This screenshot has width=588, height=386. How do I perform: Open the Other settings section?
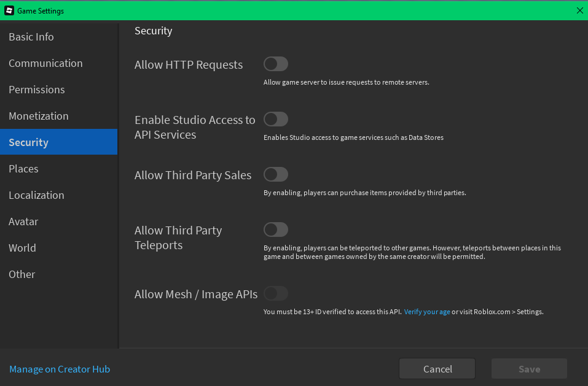pos(22,274)
